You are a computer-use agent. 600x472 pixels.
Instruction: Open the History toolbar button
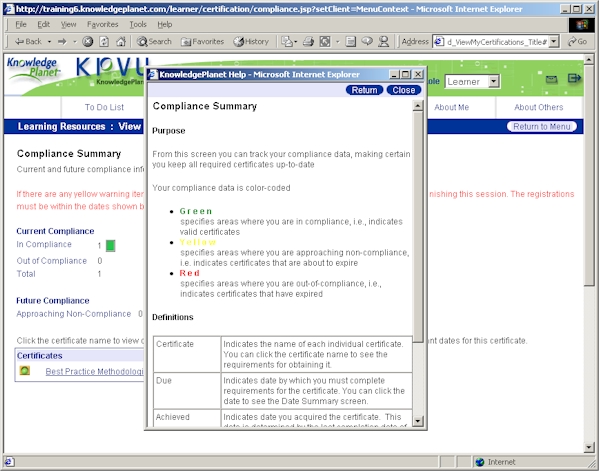251,41
